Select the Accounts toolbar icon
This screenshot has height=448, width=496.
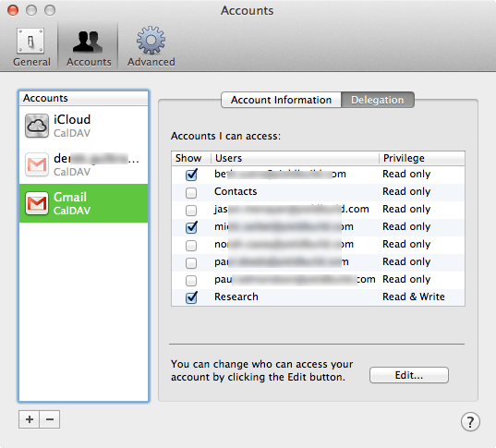pos(89,47)
